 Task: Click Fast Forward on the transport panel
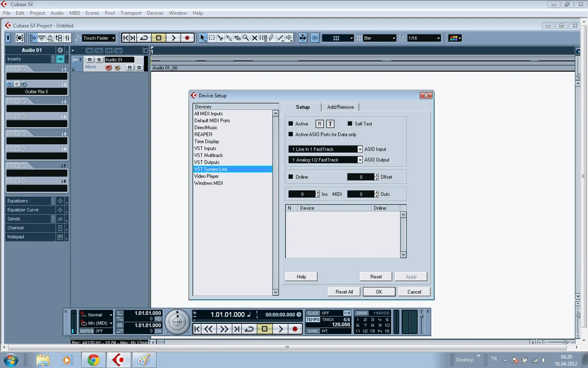click(x=224, y=329)
